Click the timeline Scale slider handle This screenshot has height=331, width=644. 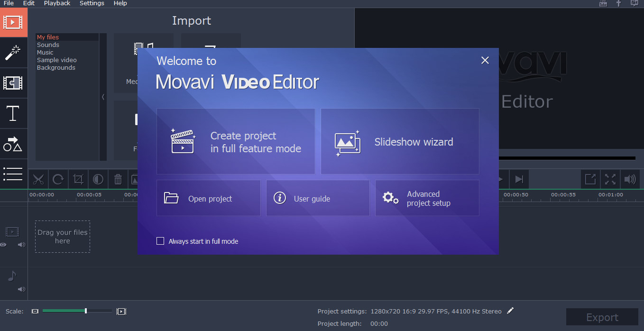point(86,311)
